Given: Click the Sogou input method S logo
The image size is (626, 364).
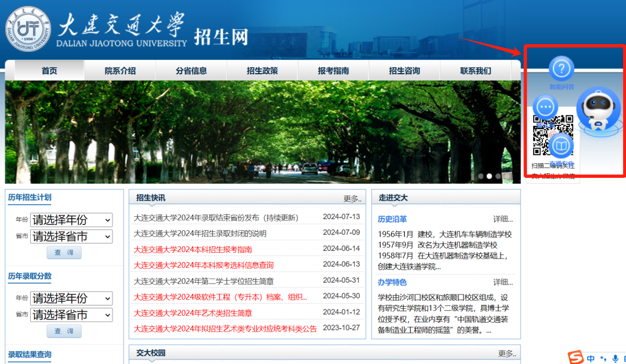Looking at the screenshot, I should tap(575, 358).
